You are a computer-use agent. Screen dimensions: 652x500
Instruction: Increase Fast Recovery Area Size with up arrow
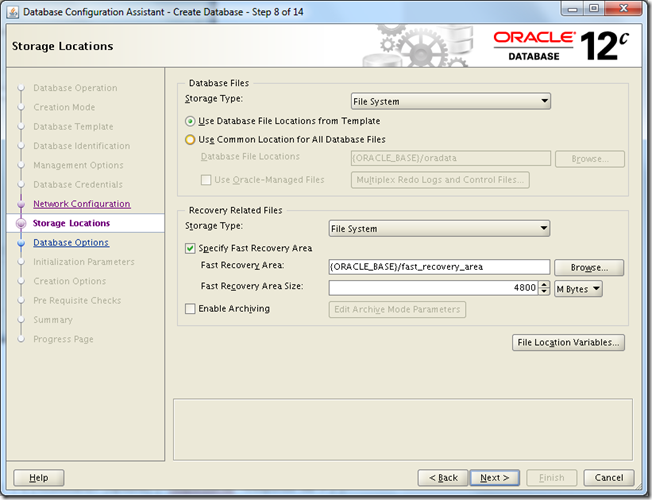point(545,284)
